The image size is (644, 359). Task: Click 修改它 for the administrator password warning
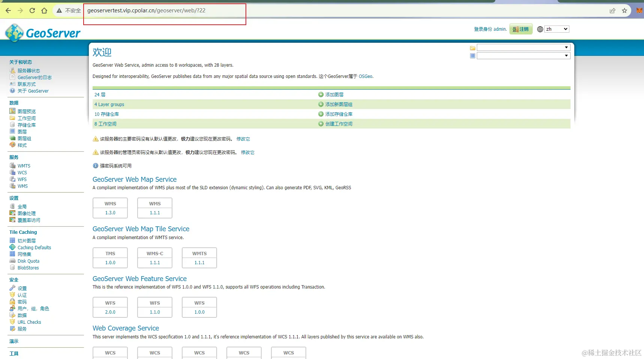(x=248, y=153)
